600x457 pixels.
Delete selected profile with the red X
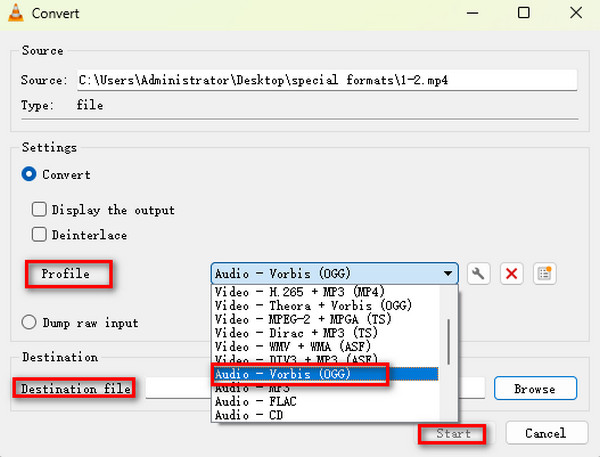512,274
